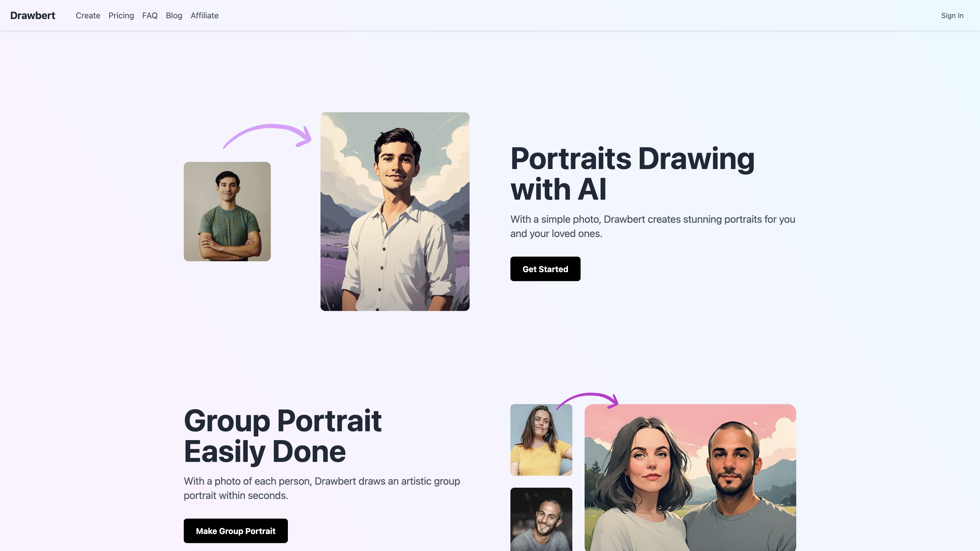980x551 pixels.
Task: Select the Group Portrait Easily Done heading
Action: point(282,435)
